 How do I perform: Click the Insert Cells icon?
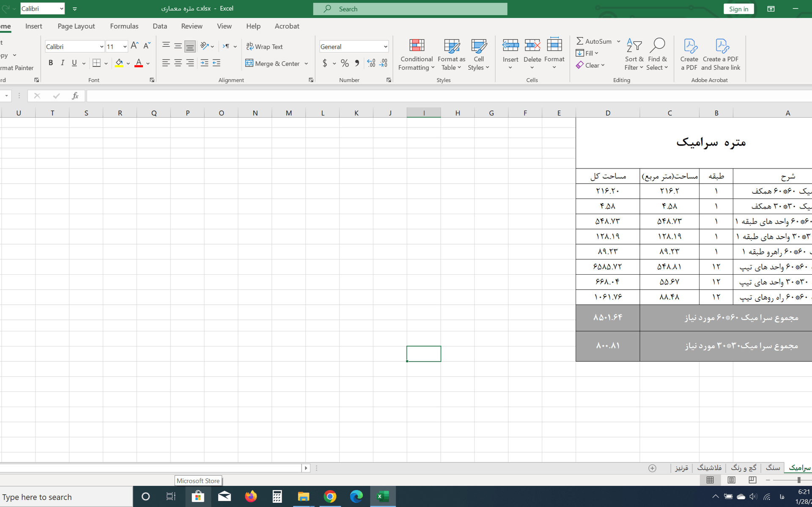click(x=510, y=45)
